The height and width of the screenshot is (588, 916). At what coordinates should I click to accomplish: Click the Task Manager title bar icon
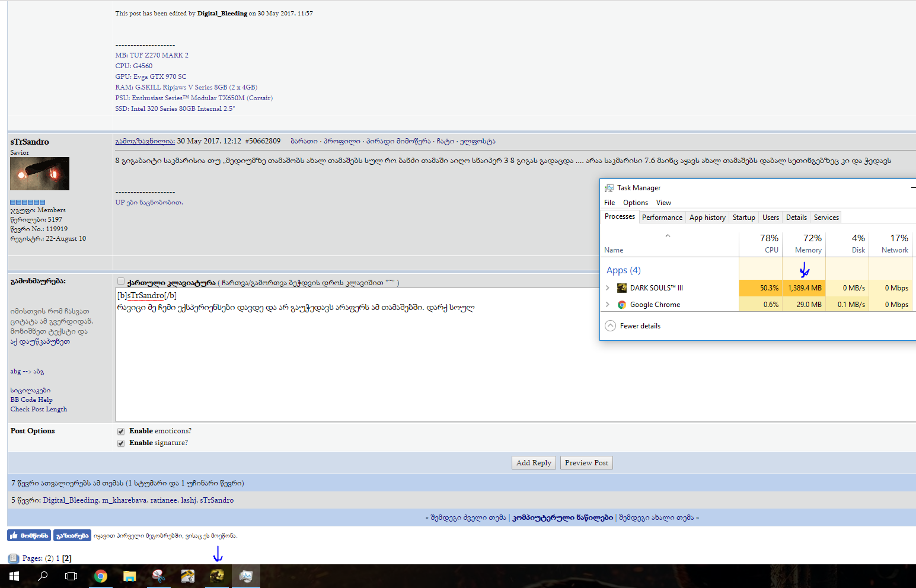click(609, 188)
